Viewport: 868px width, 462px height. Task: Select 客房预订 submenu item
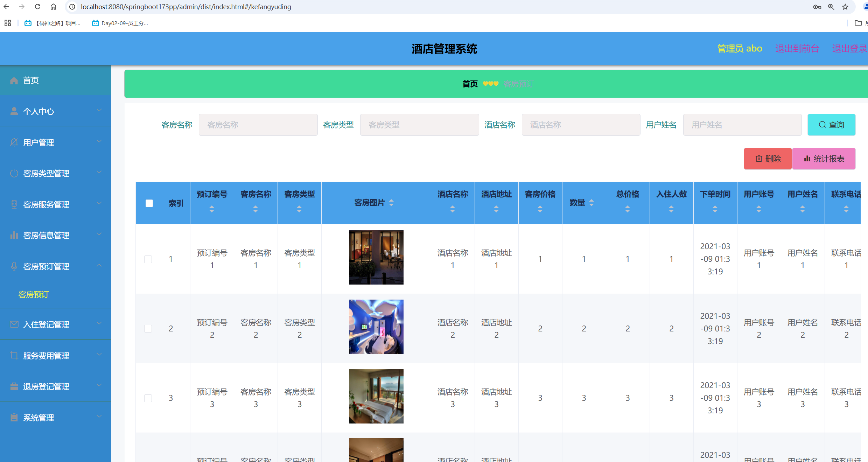34,295
